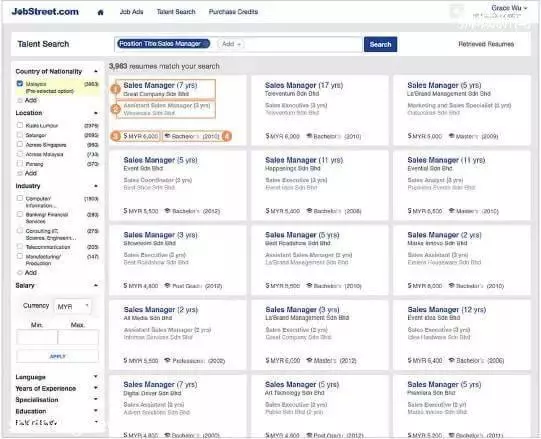Open Sales Manager (11 yrs) Happeningz resume
The width and height of the screenshot is (541, 439).
[x=304, y=160]
